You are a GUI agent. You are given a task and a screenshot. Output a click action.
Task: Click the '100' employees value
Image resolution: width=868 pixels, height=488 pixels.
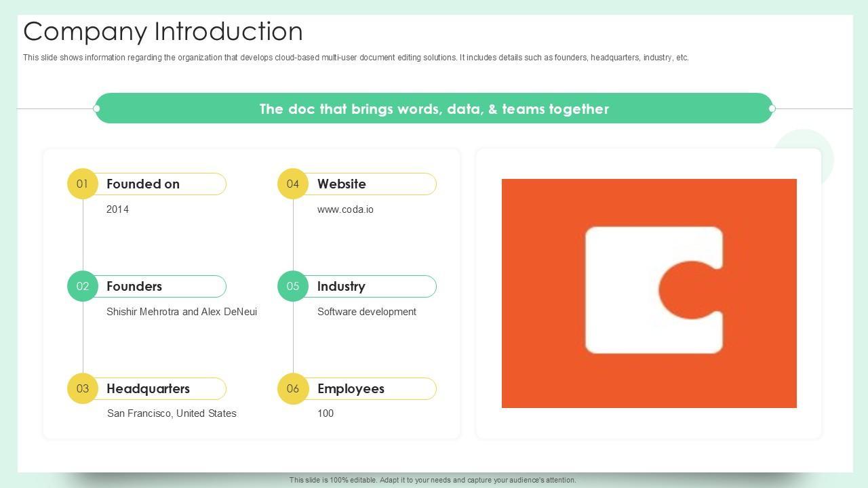[x=325, y=413]
